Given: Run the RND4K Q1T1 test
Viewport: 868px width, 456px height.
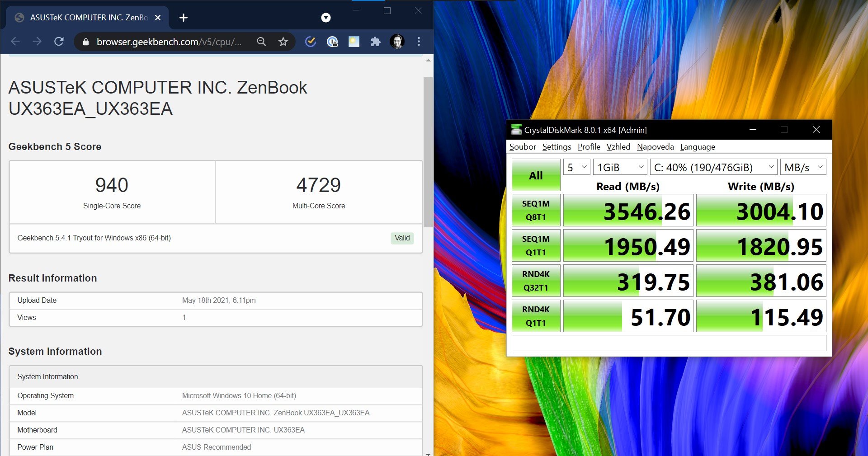Looking at the screenshot, I should [x=536, y=316].
